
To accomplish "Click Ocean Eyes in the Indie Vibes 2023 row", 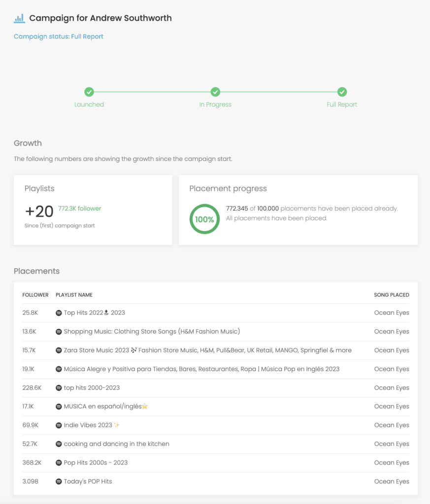I will tap(392, 425).
